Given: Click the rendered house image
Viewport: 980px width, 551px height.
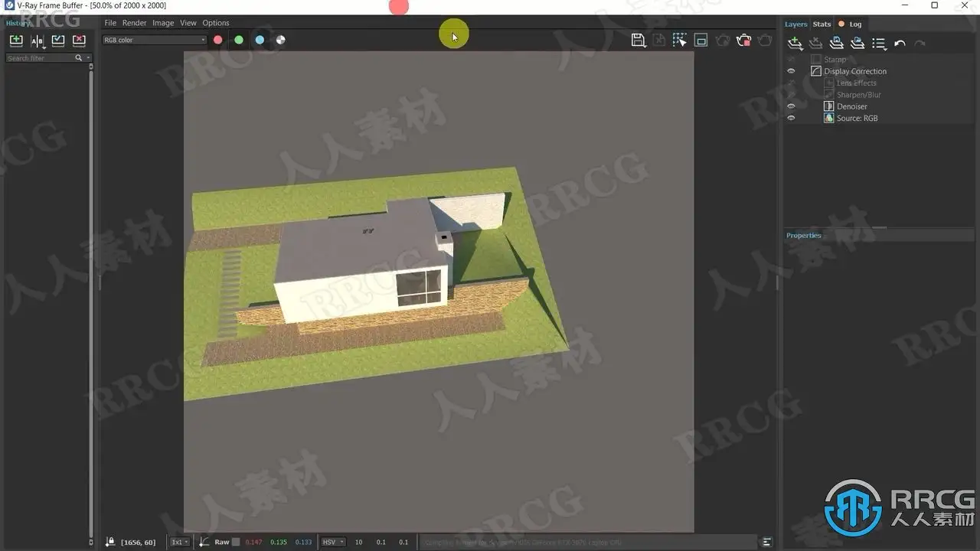Looking at the screenshot, I should point(439,292).
